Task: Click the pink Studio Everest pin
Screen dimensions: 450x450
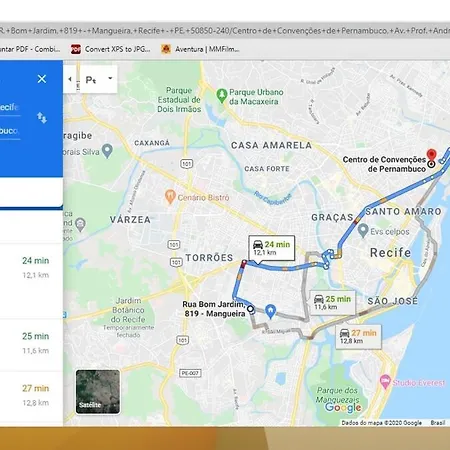Action: click(385, 382)
